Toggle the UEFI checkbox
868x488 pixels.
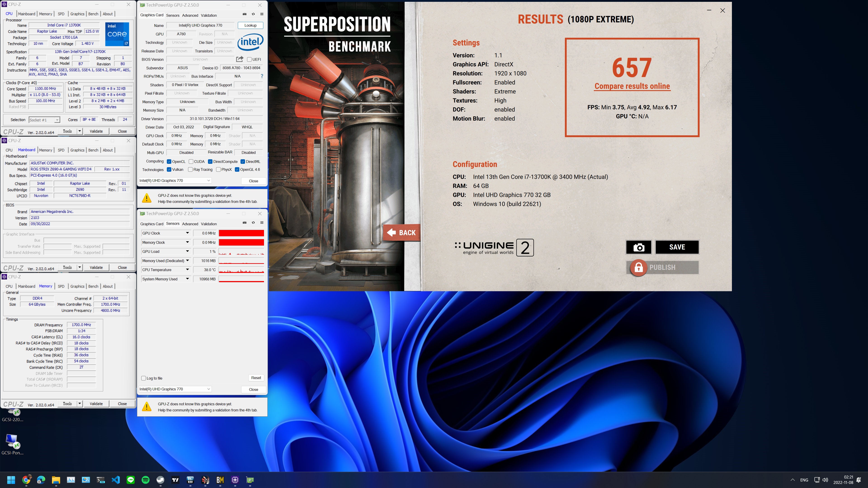249,59
